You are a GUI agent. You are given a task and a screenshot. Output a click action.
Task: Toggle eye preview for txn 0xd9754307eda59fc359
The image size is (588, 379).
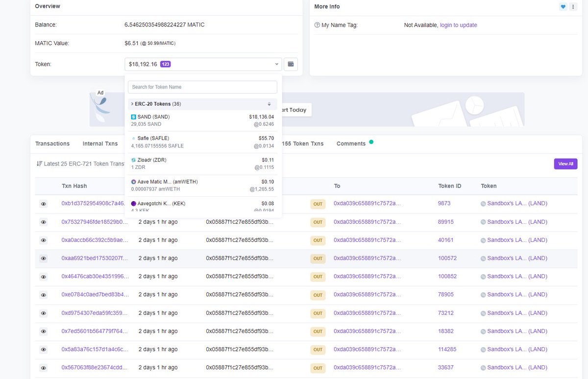(44, 313)
